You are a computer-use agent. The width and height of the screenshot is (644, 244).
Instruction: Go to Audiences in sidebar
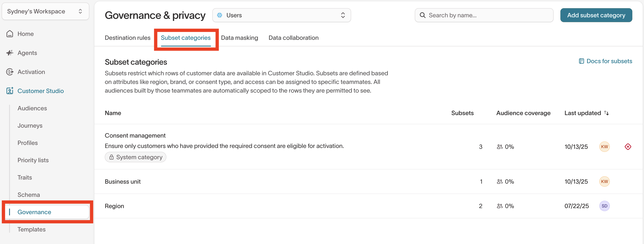coord(32,108)
